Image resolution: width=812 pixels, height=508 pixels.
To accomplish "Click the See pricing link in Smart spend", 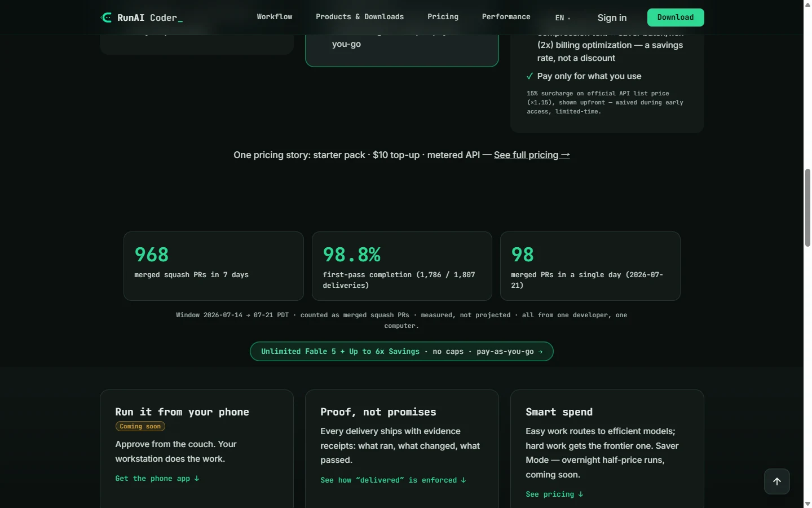I will [554, 494].
